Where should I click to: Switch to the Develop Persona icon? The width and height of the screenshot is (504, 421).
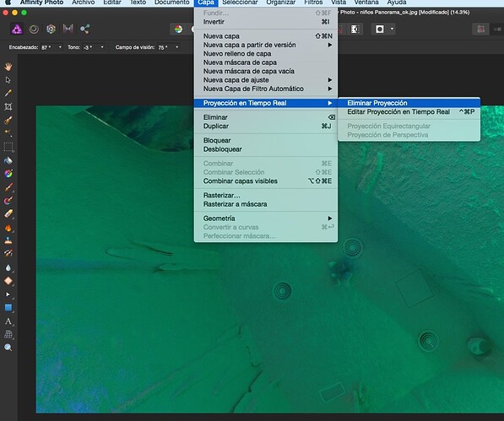tap(51, 30)
